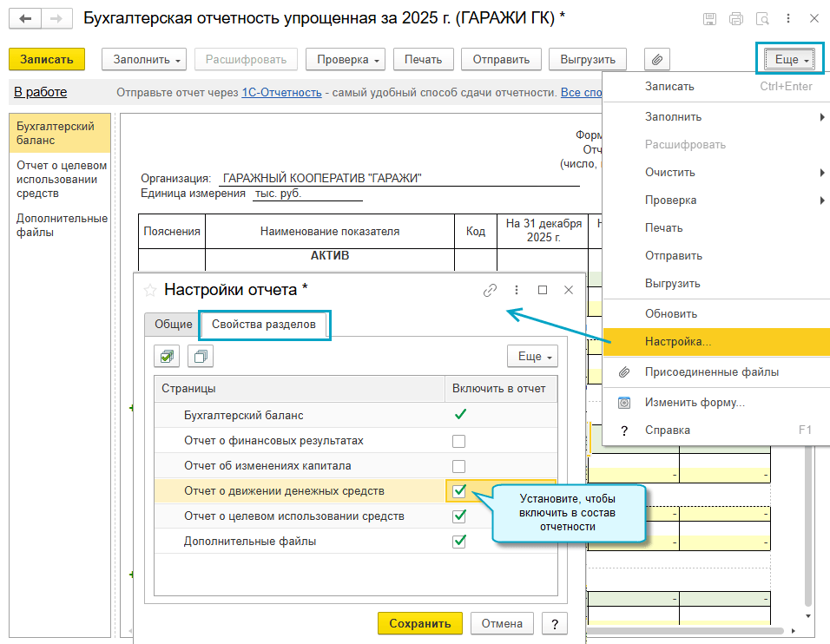Choose Записать in the Еще menu
This screenshot has width=830, height=644.
[716, 87]
